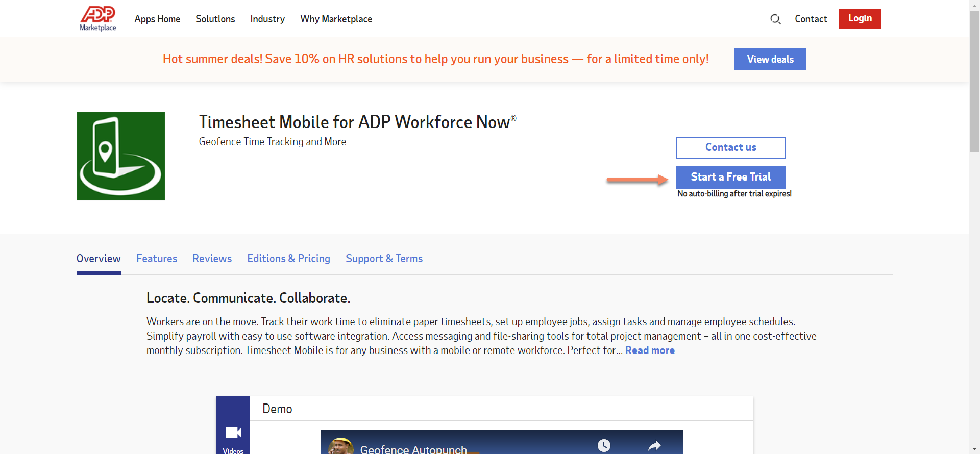980x454 pixels.
Task: Switch to the Reviews tab
Action: coord(212,259)
